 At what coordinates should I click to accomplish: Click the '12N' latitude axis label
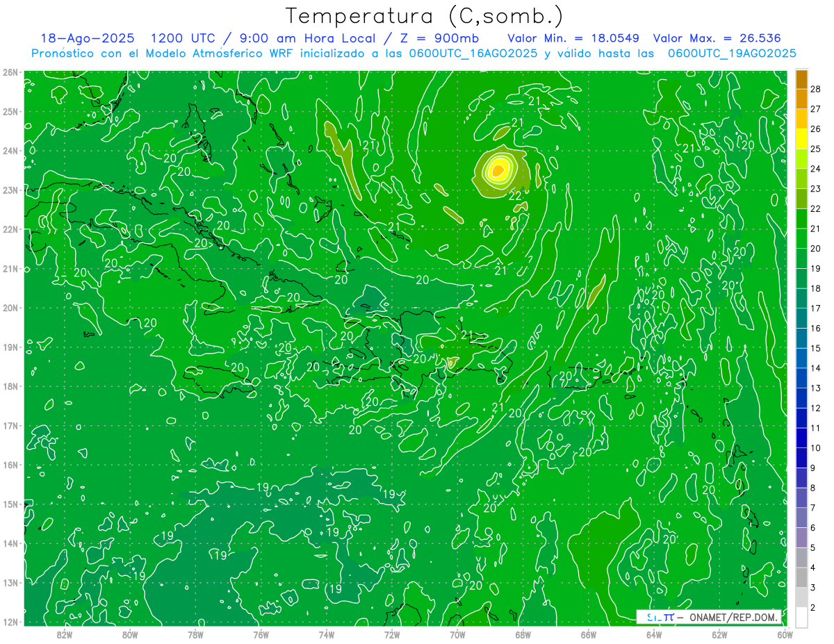pyautogui.click(x=10, y=622)
